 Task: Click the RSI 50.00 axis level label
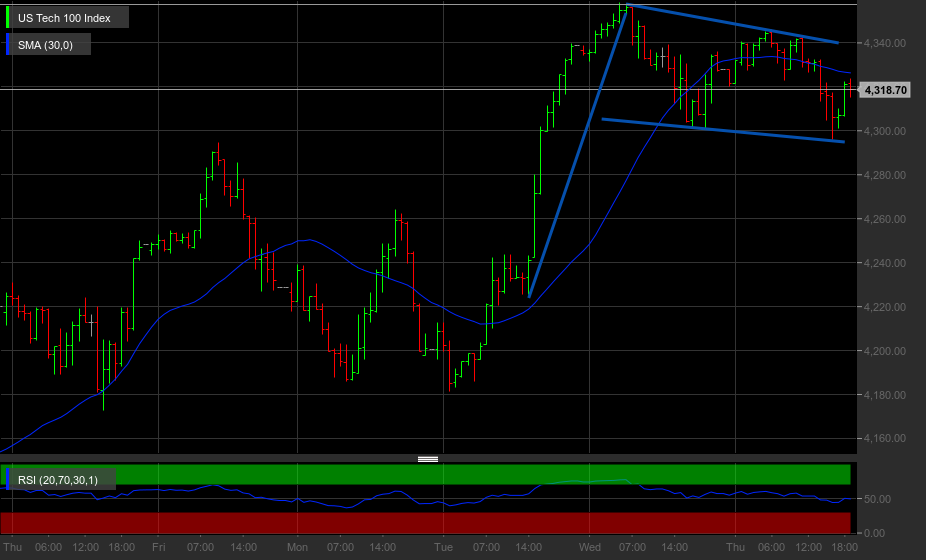[877, 499]
